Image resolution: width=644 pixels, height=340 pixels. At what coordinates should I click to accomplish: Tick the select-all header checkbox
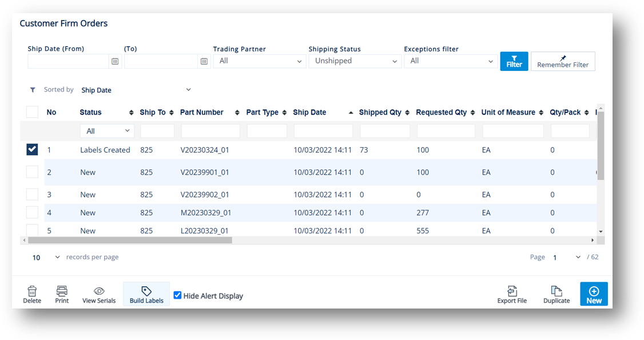(32, 112)
